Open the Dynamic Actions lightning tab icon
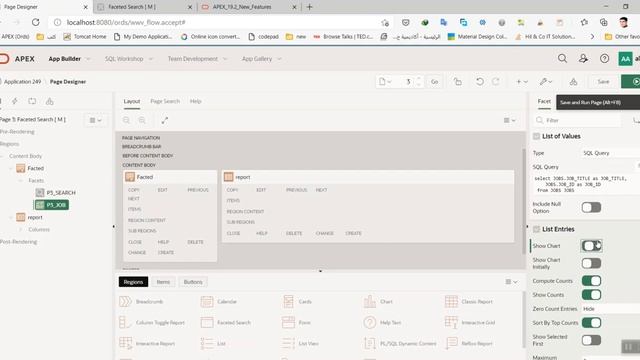Image resolution: width=640 pixels, height=360 pixels. (x=15, y=101)
